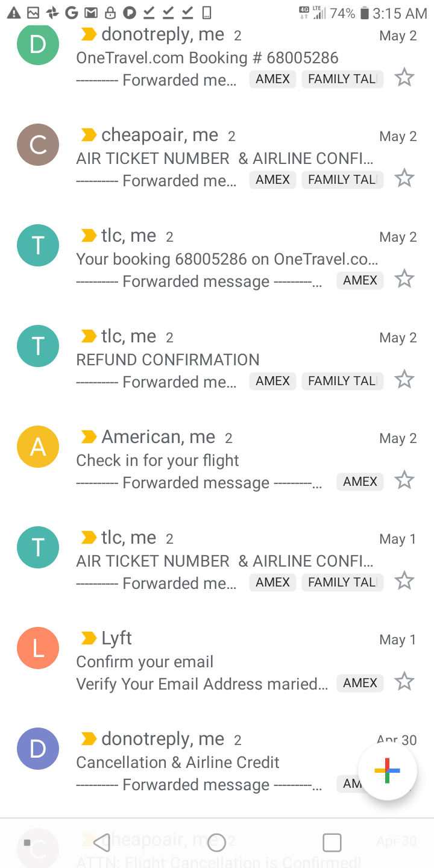The height and width of the screenshot is (868, 434).
Task: Tap the purple donotreply avatar for Cancellation email
Action: coord(38,749)
